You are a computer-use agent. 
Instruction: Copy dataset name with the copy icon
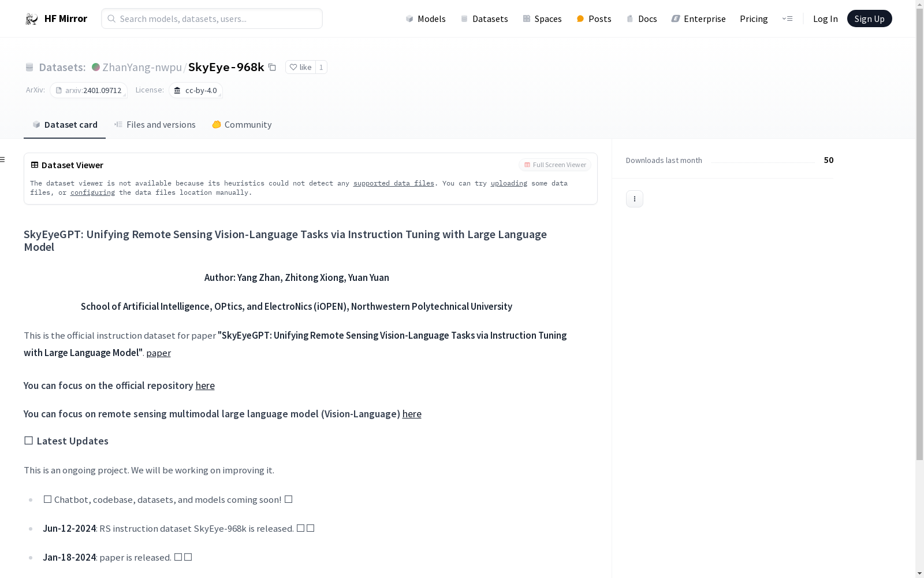[272, 68]
